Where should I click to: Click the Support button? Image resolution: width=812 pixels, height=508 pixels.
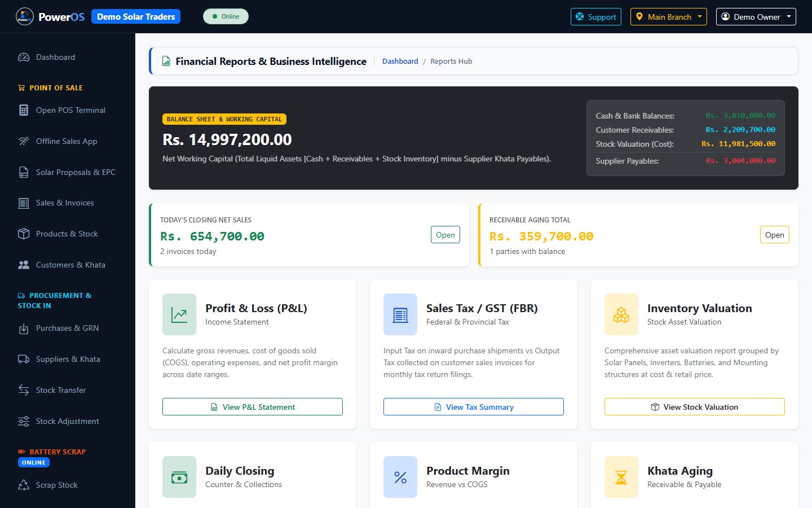[596, 17]
